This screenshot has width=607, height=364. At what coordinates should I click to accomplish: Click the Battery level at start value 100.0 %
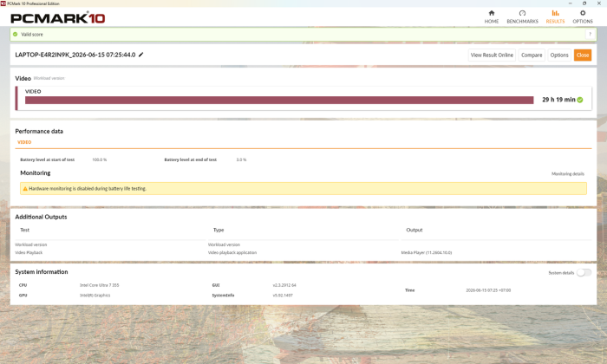point(99,159)
